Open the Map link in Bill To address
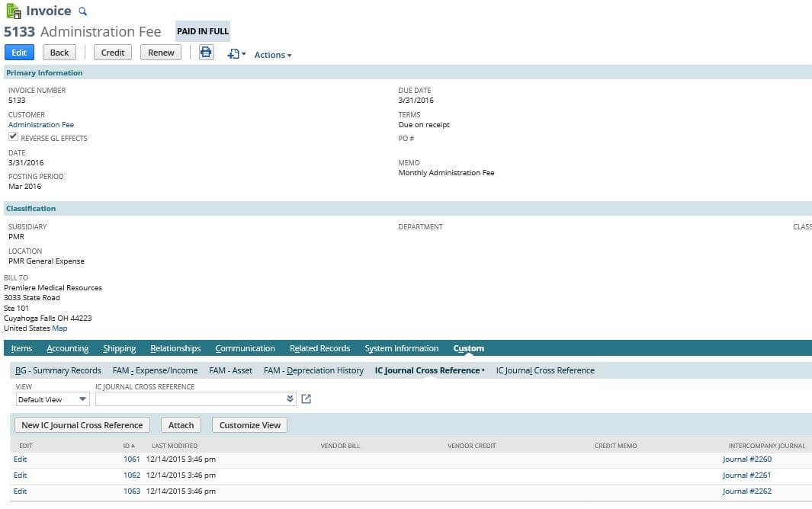Image resolution: width=812 pixels, height=509 pixels. (x=59, y=328)
